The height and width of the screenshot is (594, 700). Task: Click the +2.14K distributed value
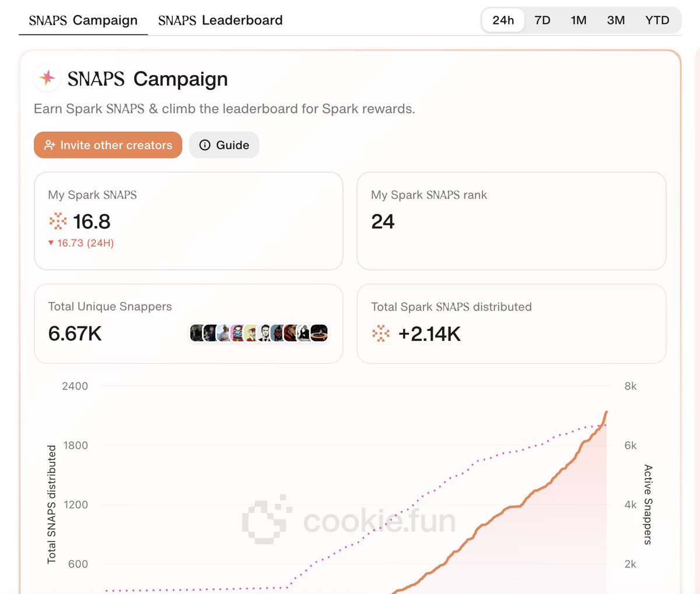pos(429,334)
